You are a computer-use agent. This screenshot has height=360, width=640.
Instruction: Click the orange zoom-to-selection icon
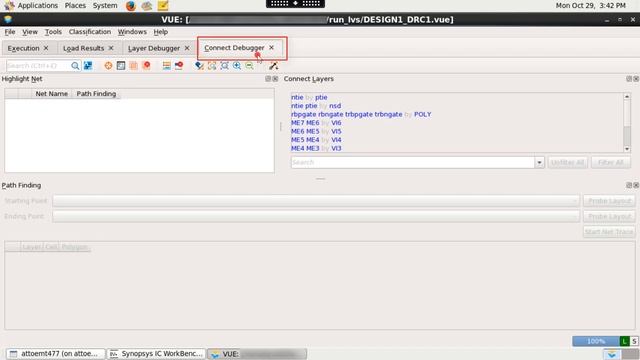click(x=212, y=66)
